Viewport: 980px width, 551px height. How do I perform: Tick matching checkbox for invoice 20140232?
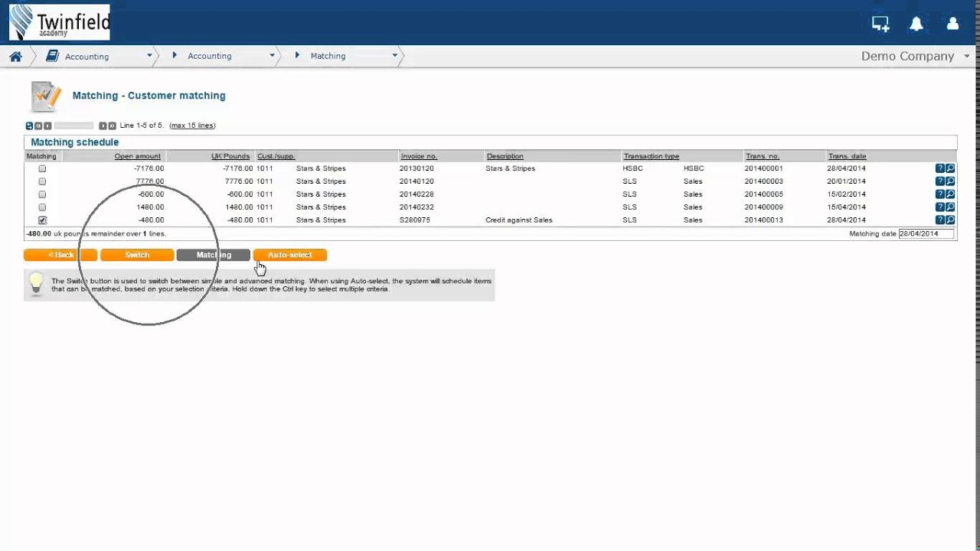coord(42,207)
